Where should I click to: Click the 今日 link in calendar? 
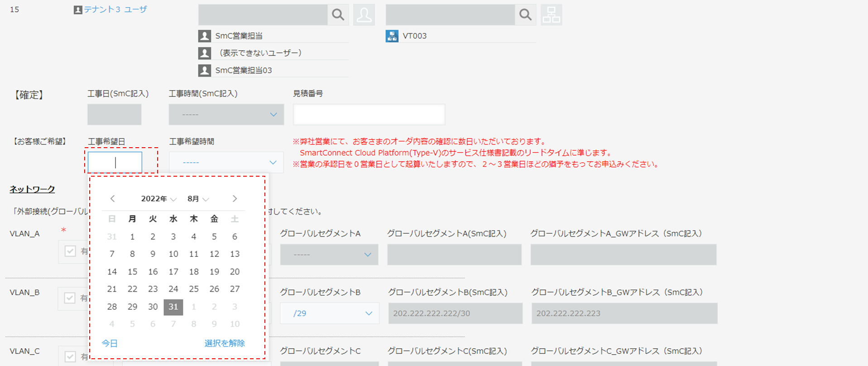[x=110, y=343]
